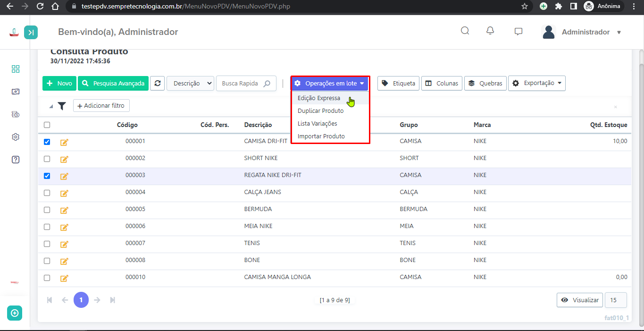This screenshot has width=644, height=331.
Task: Edit product 000002 SHORT NIKE
Action: pyautogui.click(x=64, y=159)
